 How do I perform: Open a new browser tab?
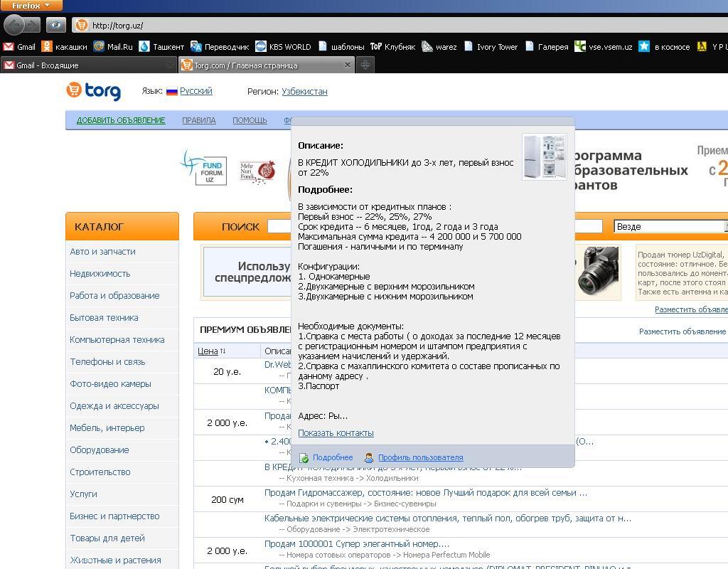point(365,65)
